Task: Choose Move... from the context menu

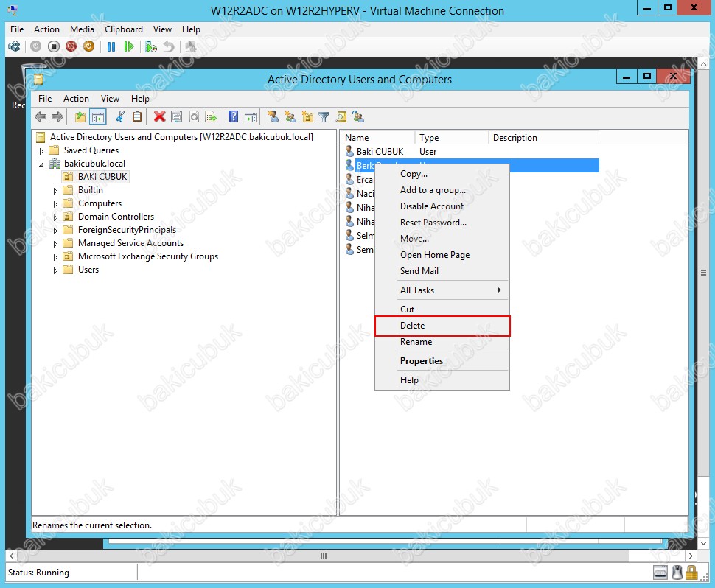Action: (x=442, y=239)
